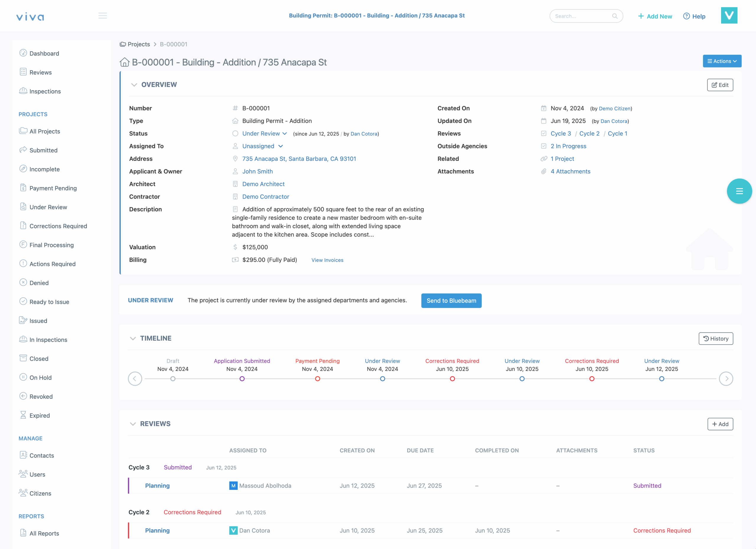Open Corrections Required in sidebar

pyautogui.click(x=58, y=226)
